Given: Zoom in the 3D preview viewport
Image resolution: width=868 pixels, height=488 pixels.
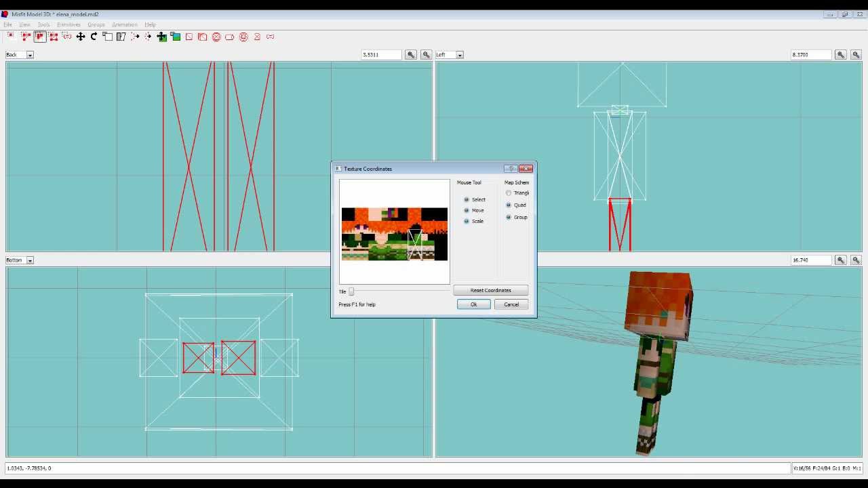Looking at the screenshot, I should click(841, 260).
